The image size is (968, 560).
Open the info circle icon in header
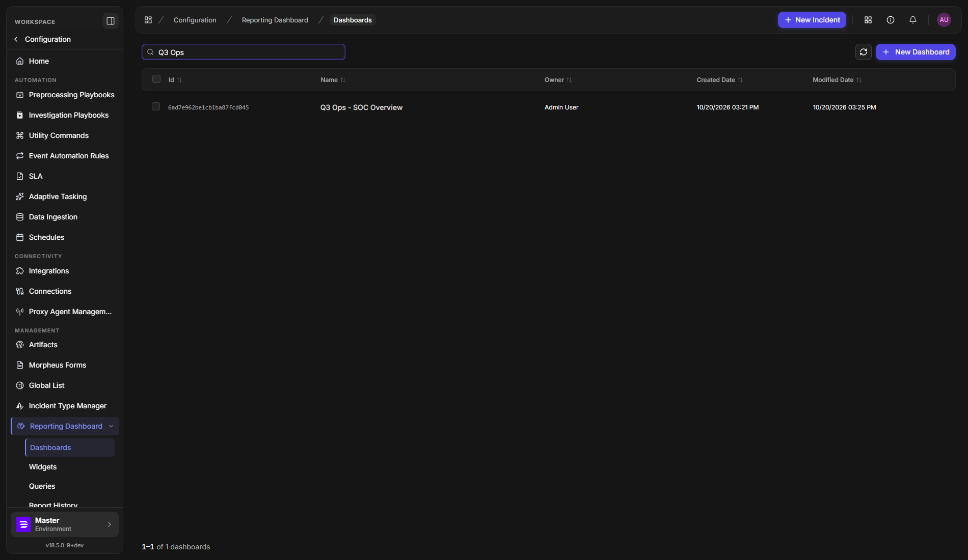891,20
